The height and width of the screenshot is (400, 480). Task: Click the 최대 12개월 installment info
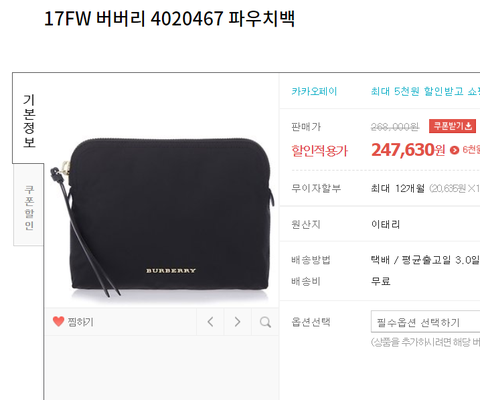click(398, 188)
